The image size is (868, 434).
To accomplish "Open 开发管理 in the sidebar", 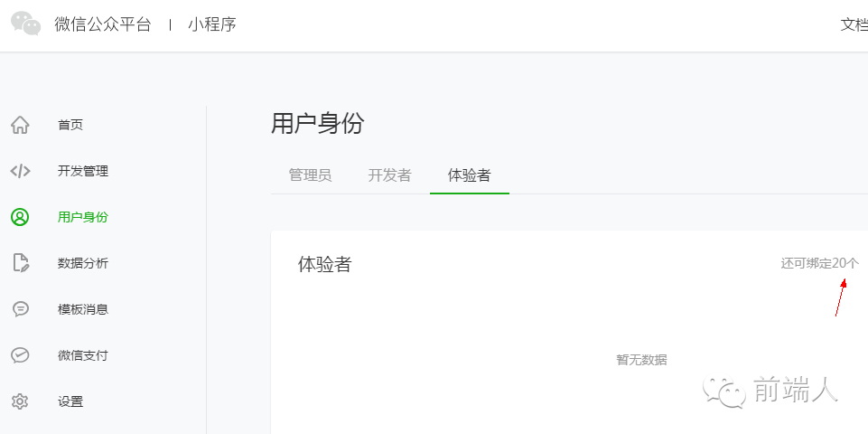I will pyautogui.click(x=83, y=171).
